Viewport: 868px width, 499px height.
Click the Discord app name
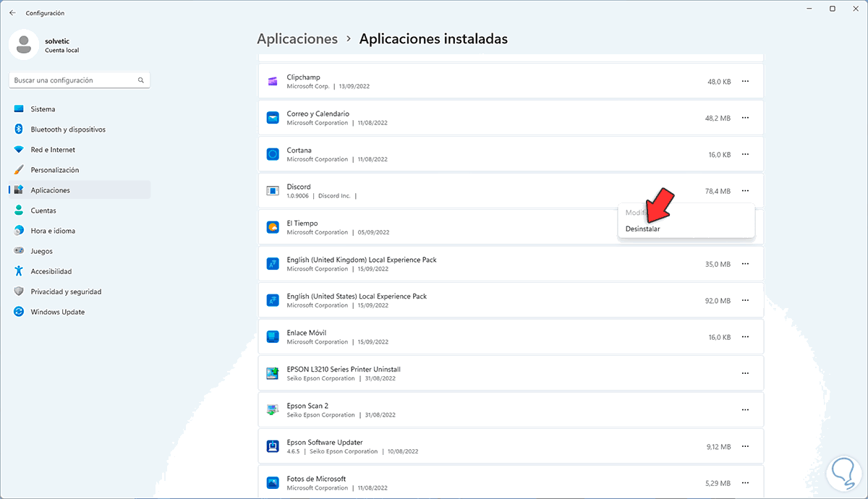point(299,187)
